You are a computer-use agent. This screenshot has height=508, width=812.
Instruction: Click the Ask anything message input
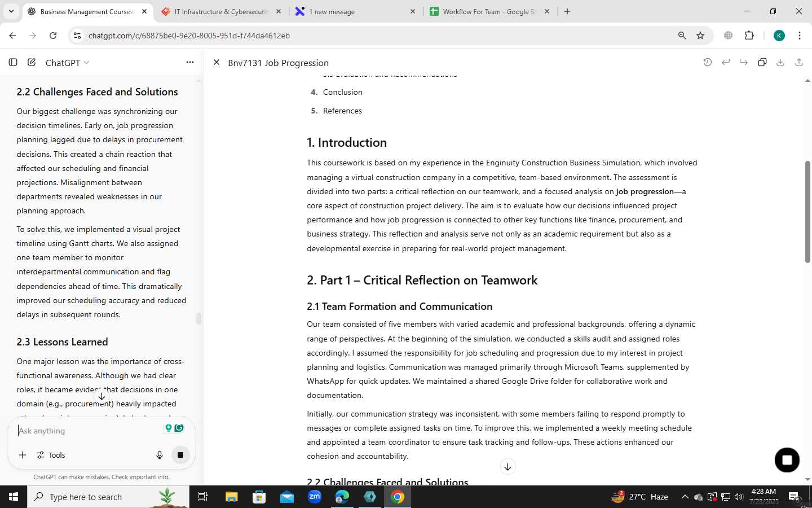(87, 431)
